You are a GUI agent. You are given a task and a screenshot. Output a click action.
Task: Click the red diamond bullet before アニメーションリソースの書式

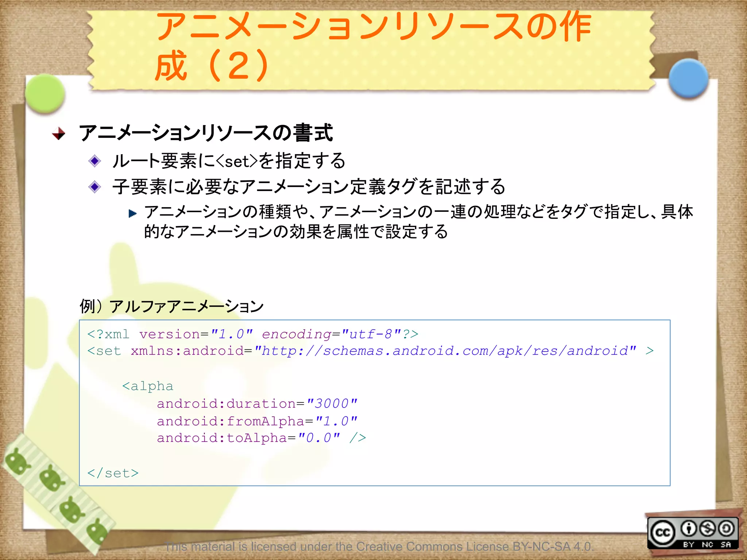pyautogui.click(x=58, y=133)
